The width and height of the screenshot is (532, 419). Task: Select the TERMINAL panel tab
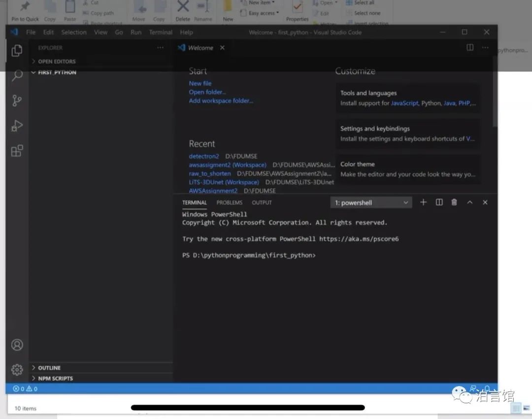pos(195,203)
